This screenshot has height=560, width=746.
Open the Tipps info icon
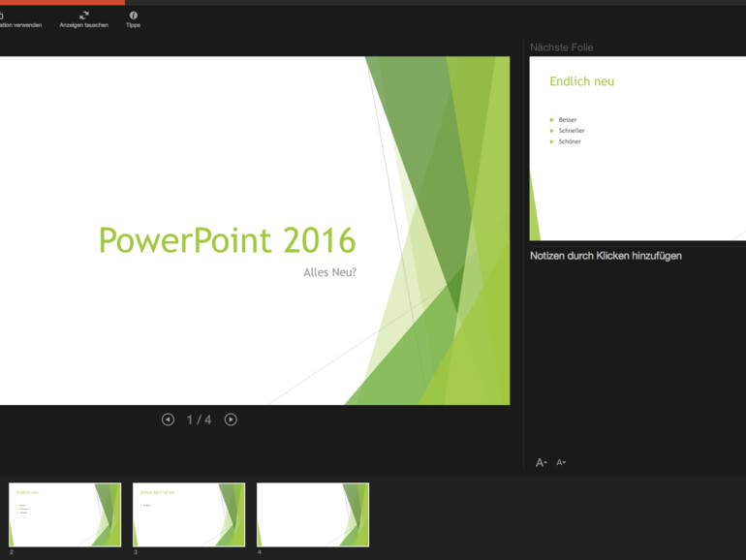click(x=134, y=16)
